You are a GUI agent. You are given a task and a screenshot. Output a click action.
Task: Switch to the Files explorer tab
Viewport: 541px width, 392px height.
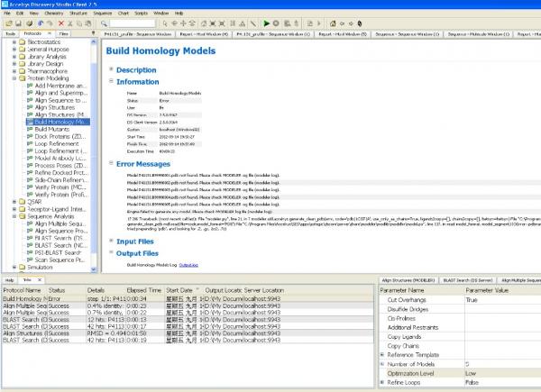click(63, 33)
